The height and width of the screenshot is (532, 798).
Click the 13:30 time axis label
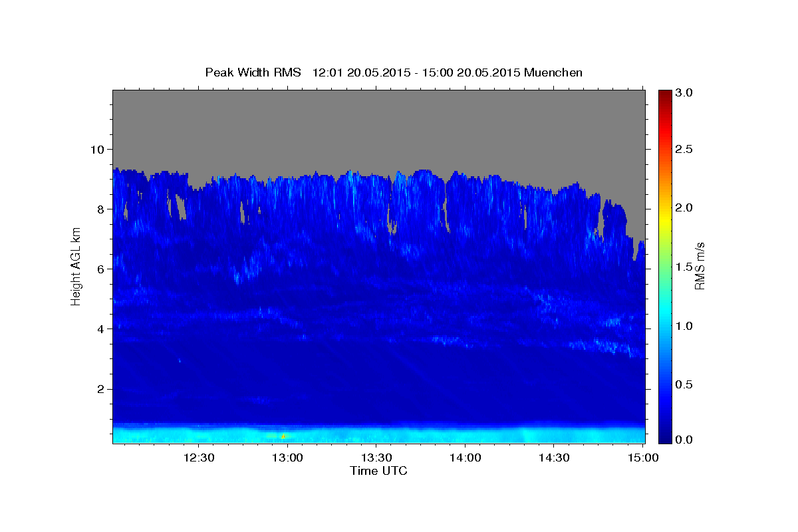pyautogui.click(x=376, y=458)
